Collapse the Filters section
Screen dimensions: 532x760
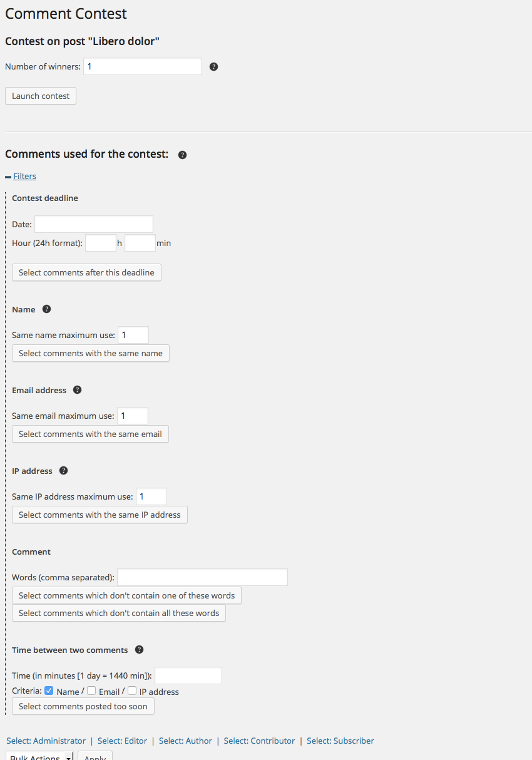(24, 176)
